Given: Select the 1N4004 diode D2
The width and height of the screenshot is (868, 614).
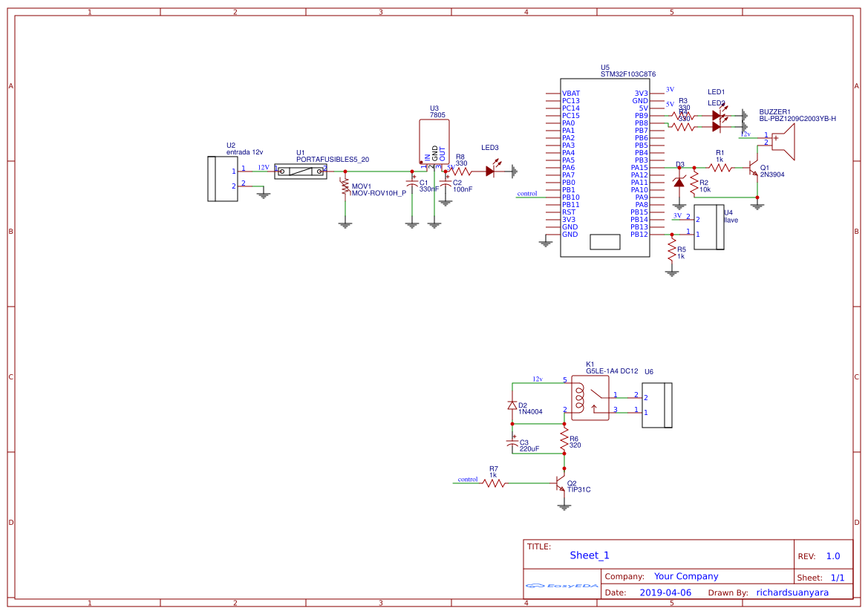Looking at the screenshot, I should point(512,406).
